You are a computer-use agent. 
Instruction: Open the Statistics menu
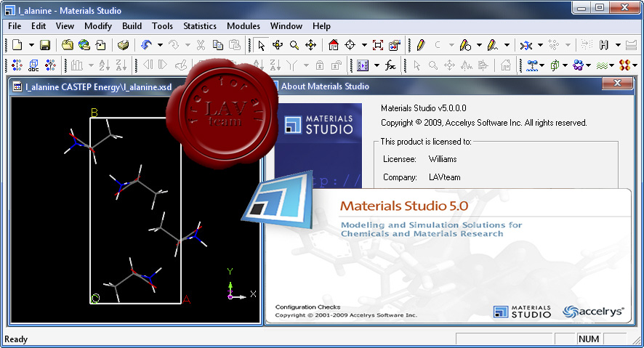pyautogui.click(x=200, y=26)
